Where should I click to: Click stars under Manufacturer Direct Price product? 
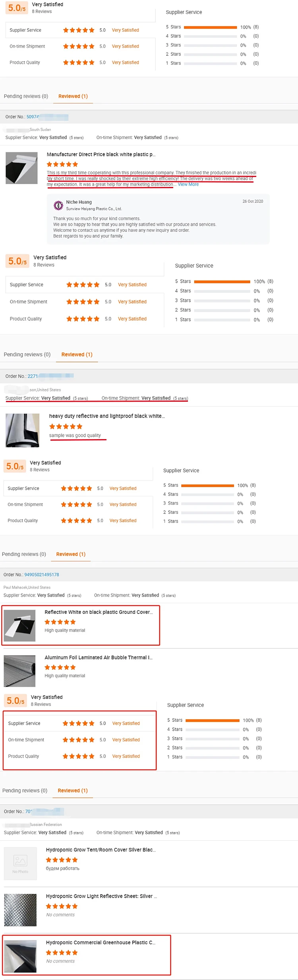(x=62, y=164)
